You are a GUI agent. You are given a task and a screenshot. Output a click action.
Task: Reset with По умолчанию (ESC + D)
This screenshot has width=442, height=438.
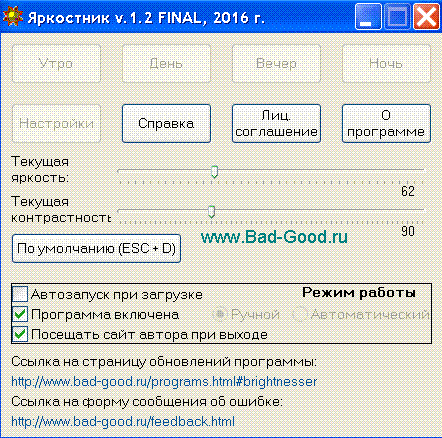[96, 249]
